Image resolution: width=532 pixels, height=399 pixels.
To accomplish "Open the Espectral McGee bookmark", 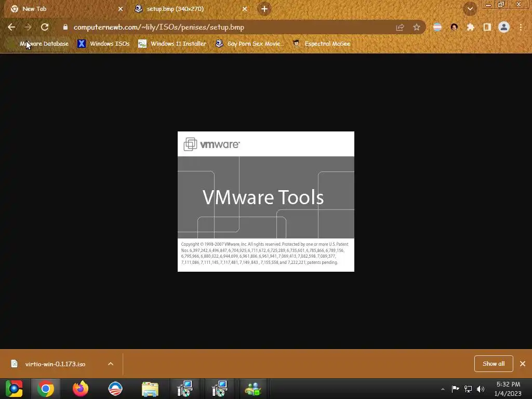I will 321,44.
